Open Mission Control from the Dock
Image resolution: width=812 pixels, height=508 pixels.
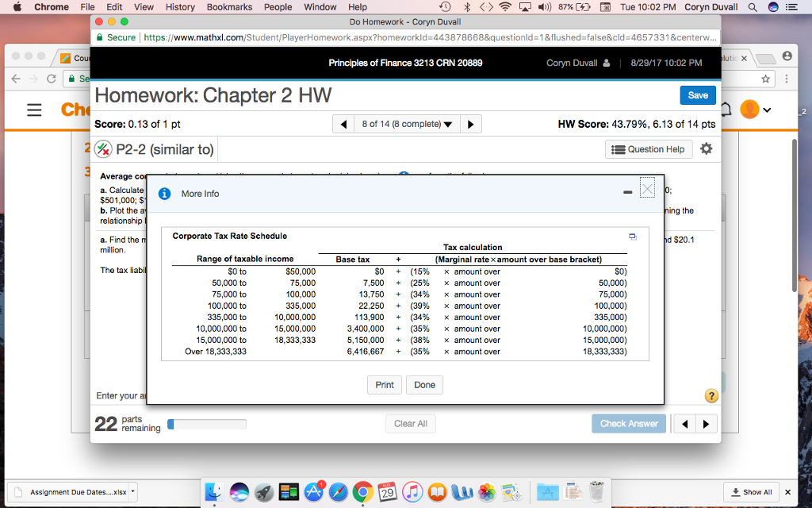click(x=289, y=491)
